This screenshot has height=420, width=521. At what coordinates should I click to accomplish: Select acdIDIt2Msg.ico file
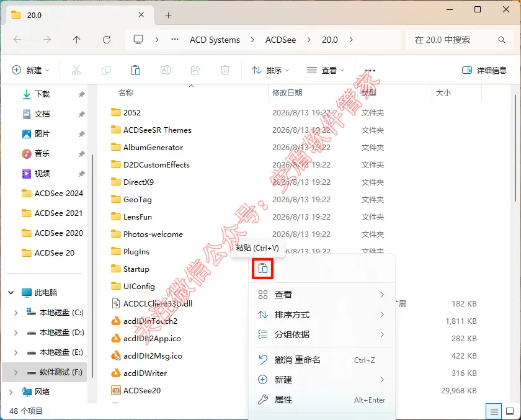[x=153, y=356]
